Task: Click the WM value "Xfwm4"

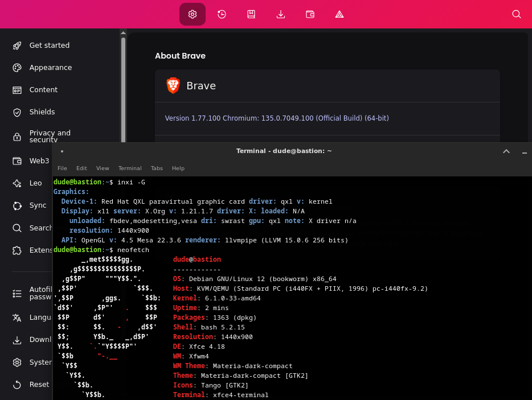Action: click(199, 356)
